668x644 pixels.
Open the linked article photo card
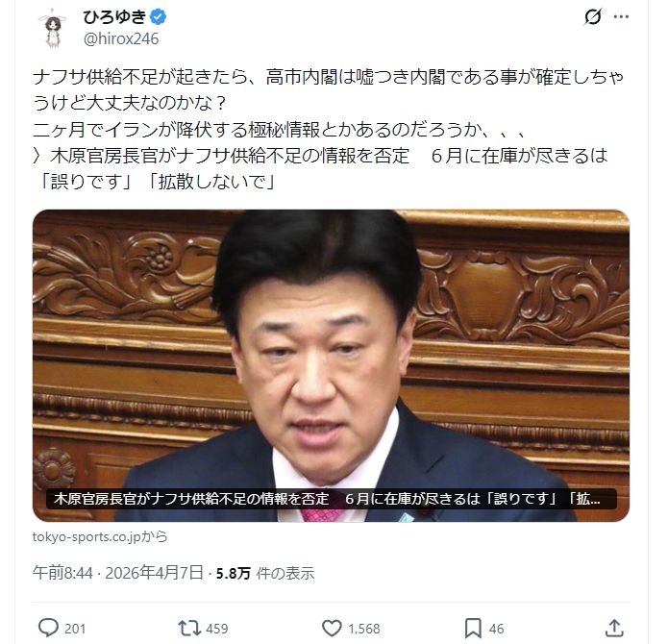click(x=331, y=365)
